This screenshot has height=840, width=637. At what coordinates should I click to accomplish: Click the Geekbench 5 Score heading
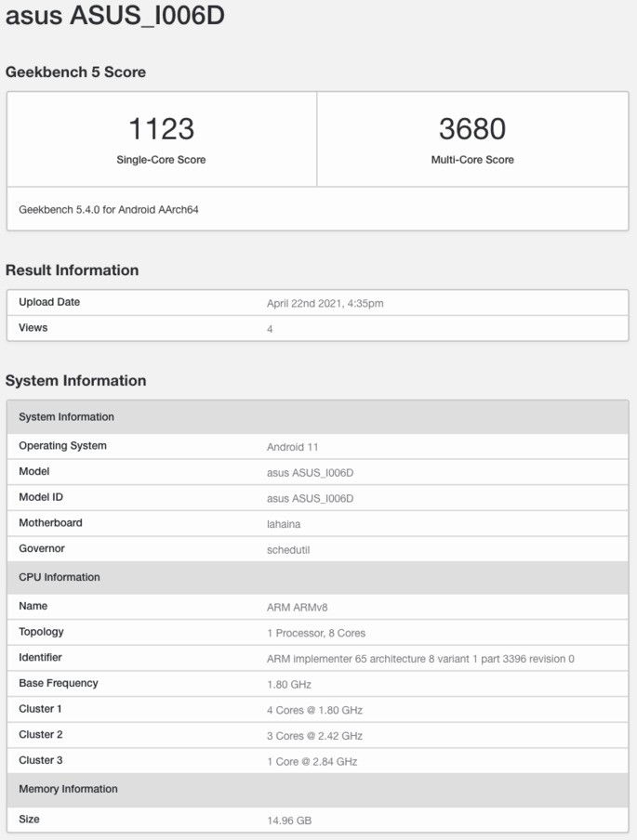[x=75, y=72]
